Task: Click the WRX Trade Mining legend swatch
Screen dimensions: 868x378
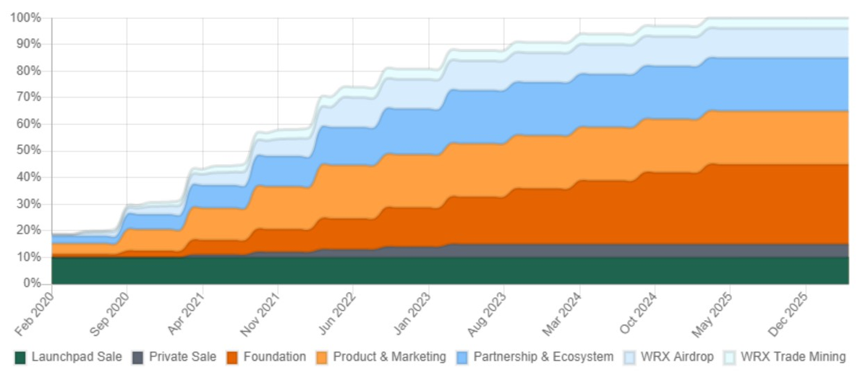Action: point(729,357)
